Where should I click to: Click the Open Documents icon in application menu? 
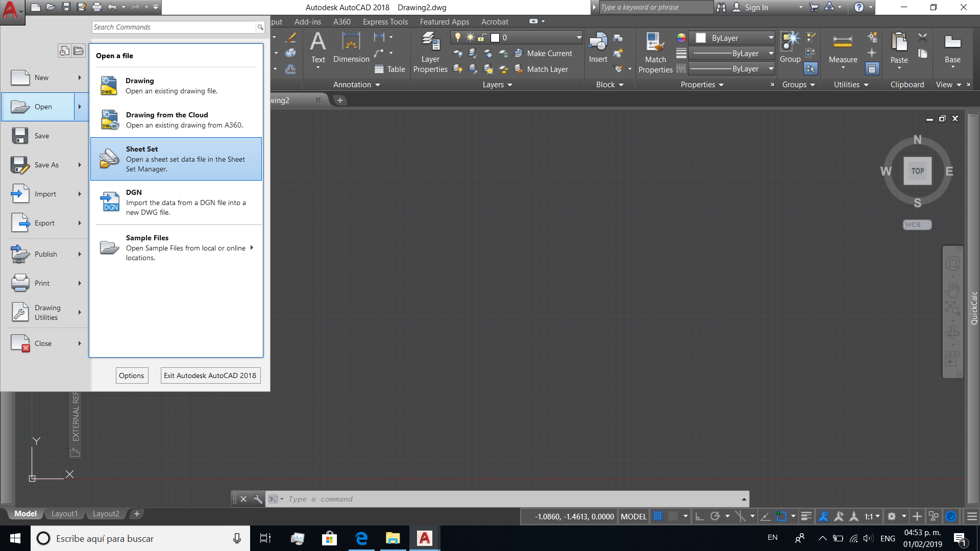point(78,51)
